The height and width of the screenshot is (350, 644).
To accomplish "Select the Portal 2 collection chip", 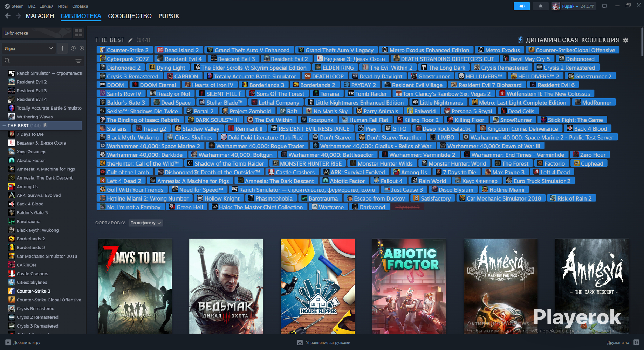I will click(200, 111).
